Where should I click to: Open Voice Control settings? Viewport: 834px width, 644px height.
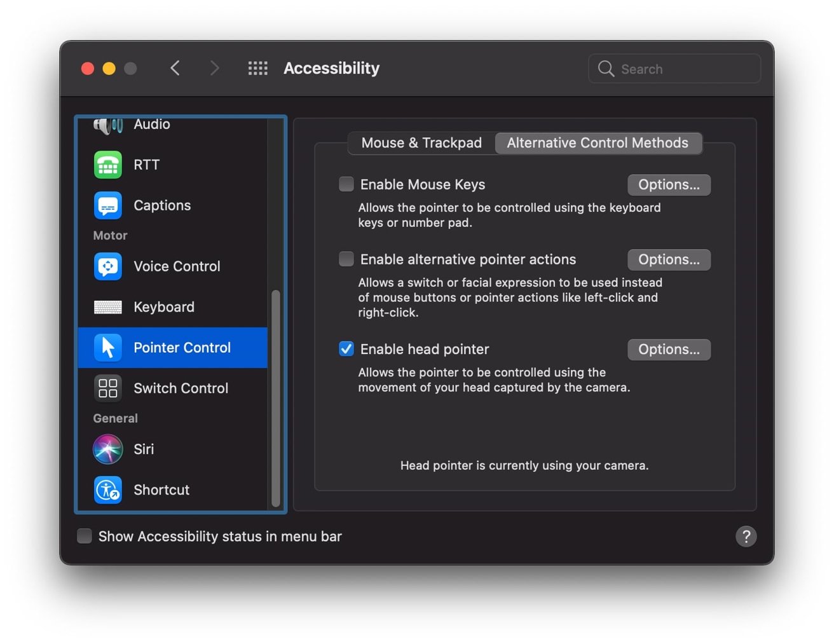click(107, 266)
